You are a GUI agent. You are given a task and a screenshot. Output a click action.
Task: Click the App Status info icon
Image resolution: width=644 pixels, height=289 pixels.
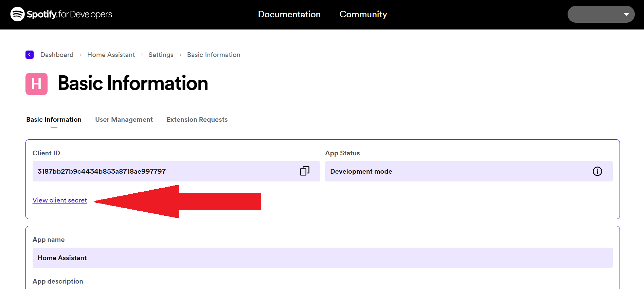(597, 171)
